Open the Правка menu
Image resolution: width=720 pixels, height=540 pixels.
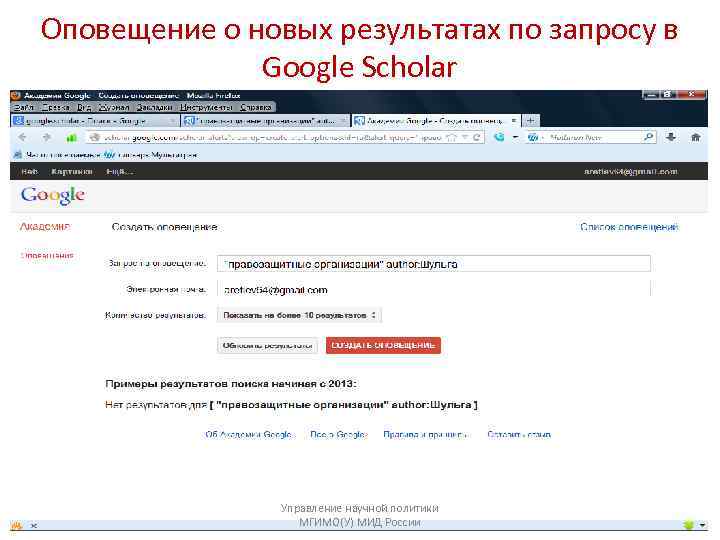(56, 107)
